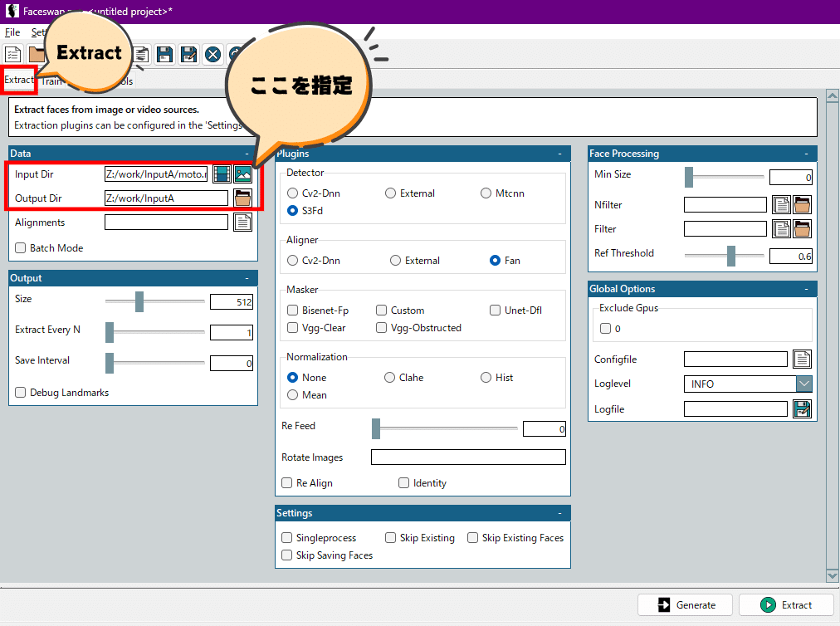The image size is (840, 626).
Task: Enable Batch Mode checkbox
Action: pos(21,247)
